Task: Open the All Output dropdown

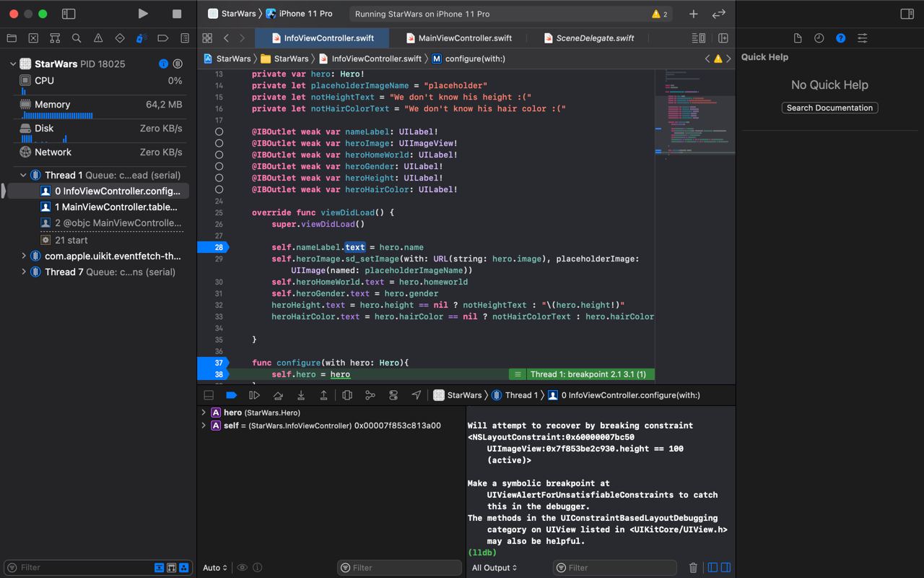Action: (494, 568)
